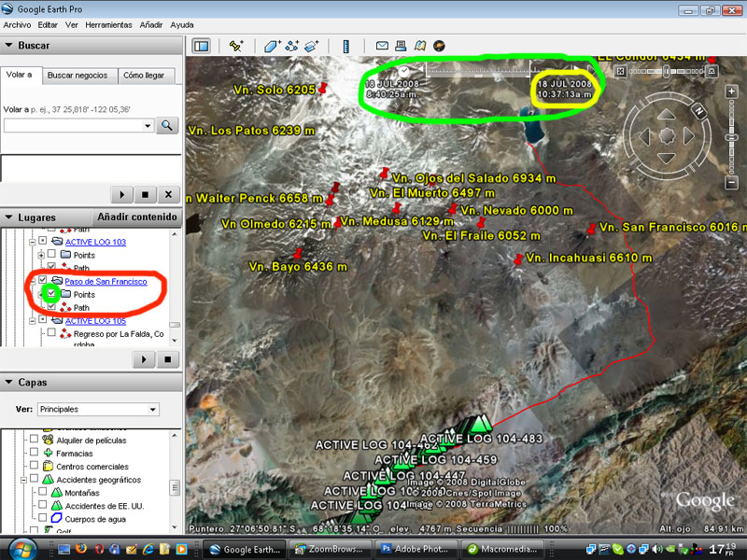The width and height of the screenshot is (747, 560).
Task: Select the Add Polygon tool
Action: point(273,46)
